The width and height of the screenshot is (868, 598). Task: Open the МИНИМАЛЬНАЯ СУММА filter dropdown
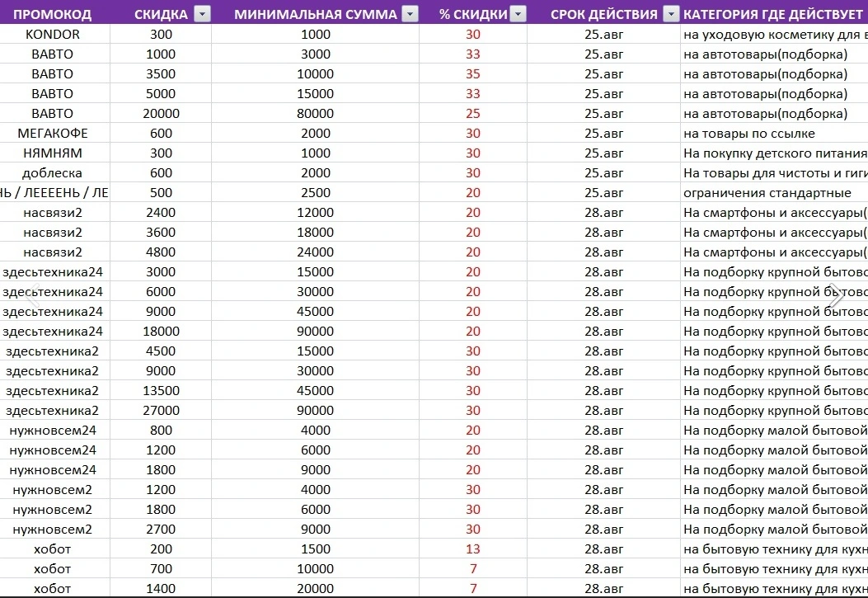coord(411,14)
